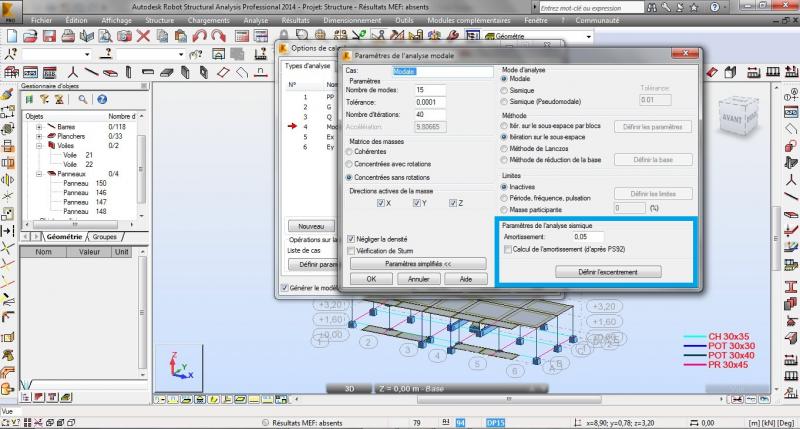Open the Chargements menu
The image size is (800, 429).
tap(208, 20)
